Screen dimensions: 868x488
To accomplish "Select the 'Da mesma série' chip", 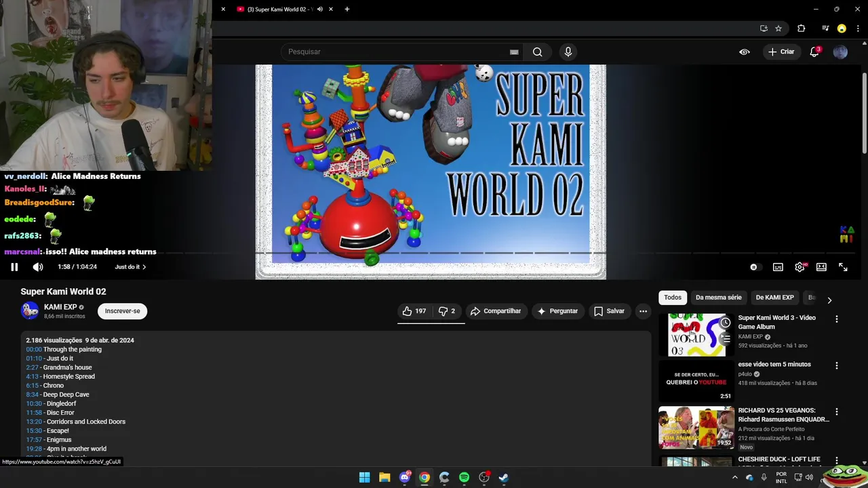I will [718, 298].
